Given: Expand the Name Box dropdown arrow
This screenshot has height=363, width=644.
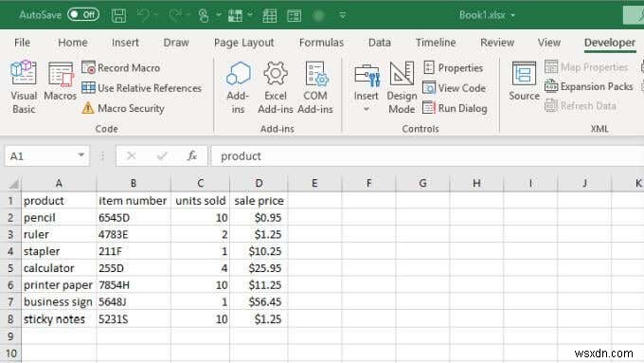Looking at the screenshot, I should pos(81,155).
